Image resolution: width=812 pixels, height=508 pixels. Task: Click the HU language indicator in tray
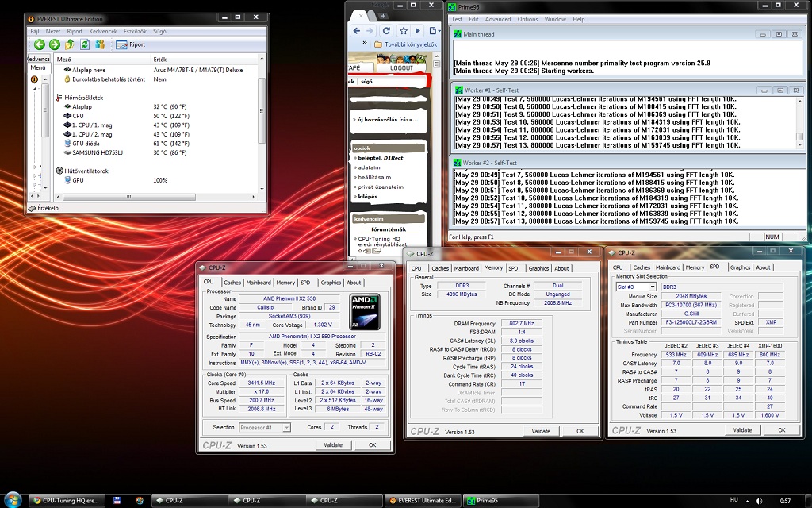point(733,500)
